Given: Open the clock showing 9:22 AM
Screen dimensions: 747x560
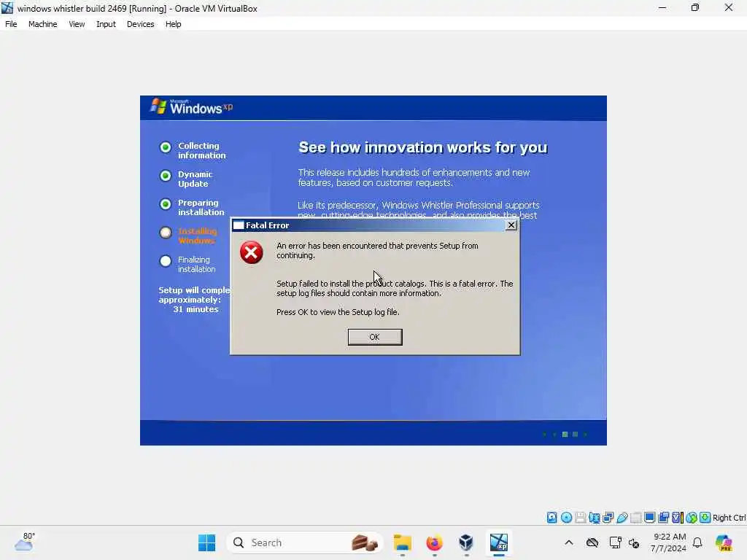Looking at the screenshot, I should pos(669,542).
